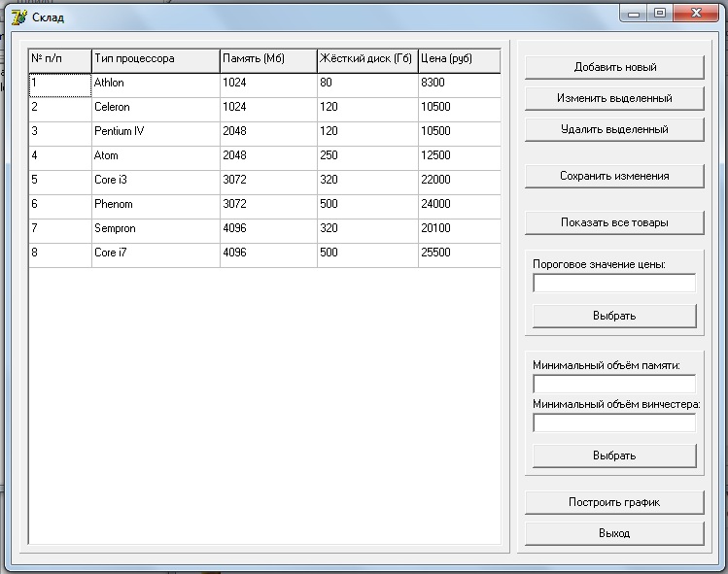728x574 pixels.
Task: Close the Склад window
Action: (696, 14)
